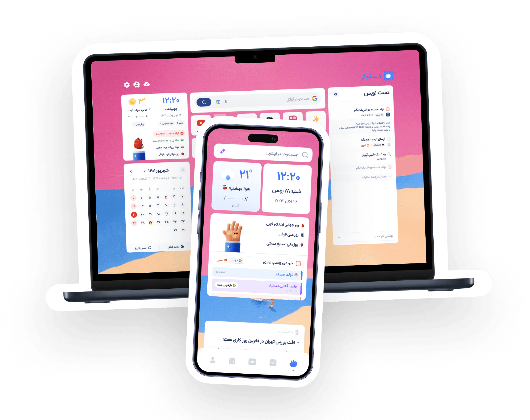Toggle the checkbox next to به تسک خیلی آروم
This screenshot has width=530, height=420.
click(x=389, y=154)
